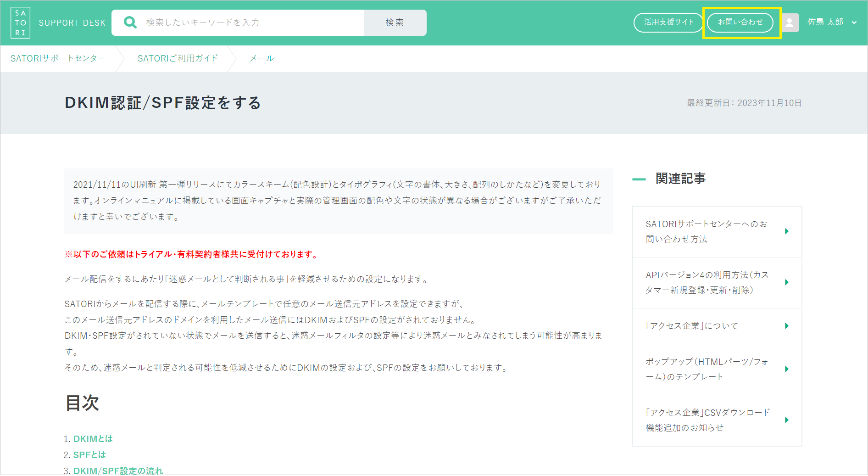Open SATORIサポートセンターへのお問い合わせ方法 article

pos(717,232)
